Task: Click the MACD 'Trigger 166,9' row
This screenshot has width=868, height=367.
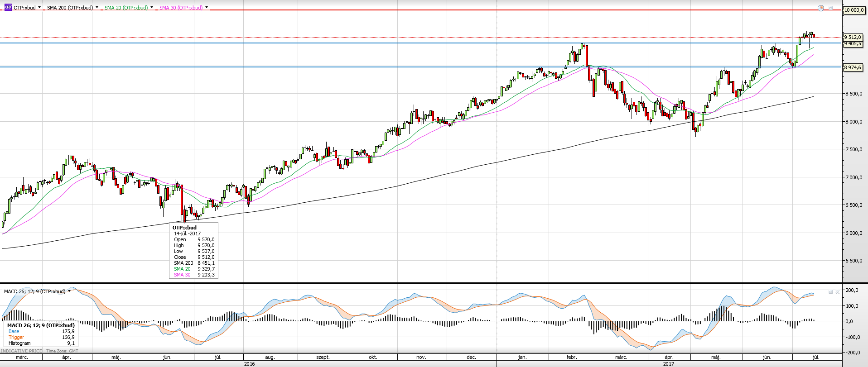Action: [x=41, y=337]
